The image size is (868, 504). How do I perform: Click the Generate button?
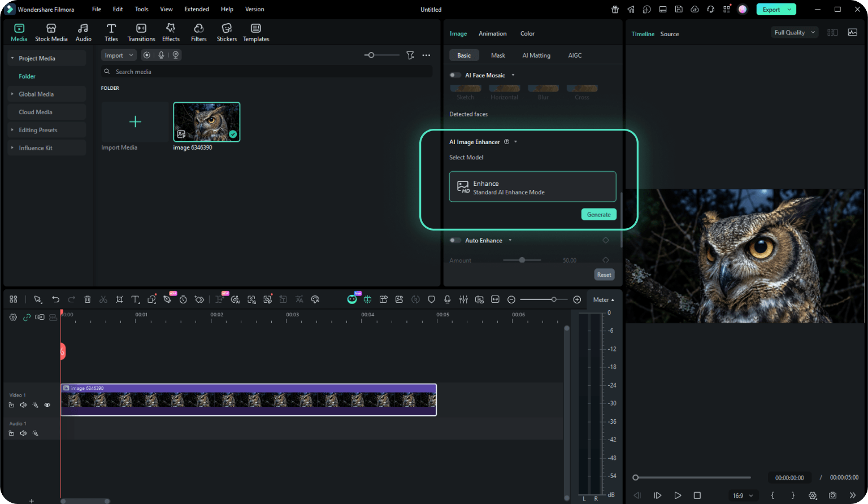click(x=598, y=215)
